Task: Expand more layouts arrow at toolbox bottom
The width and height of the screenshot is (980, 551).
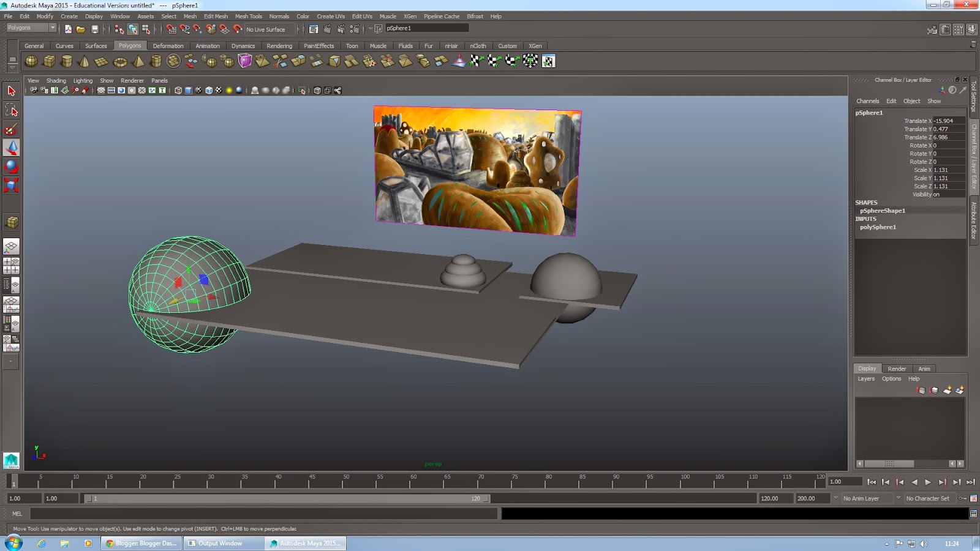Action: pyautogui.click(x=11, y=361)
